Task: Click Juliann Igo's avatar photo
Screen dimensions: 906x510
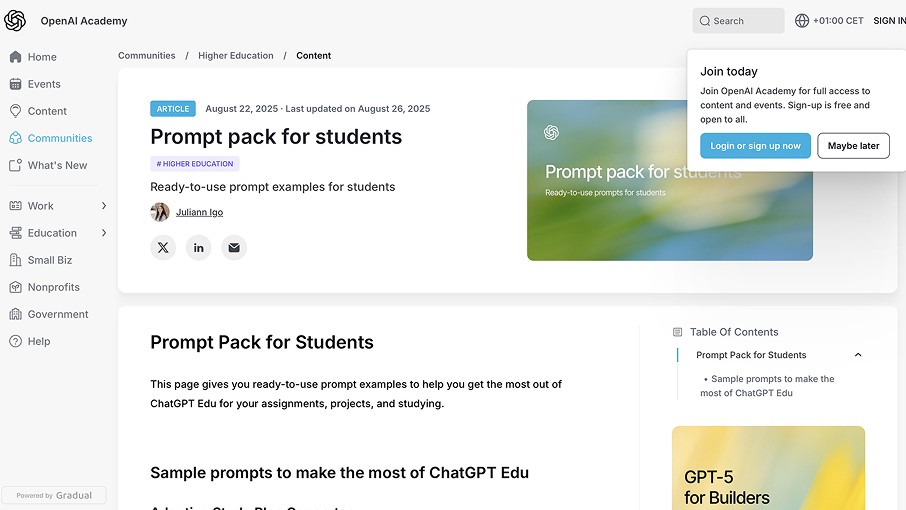Action: pos(160,212)
